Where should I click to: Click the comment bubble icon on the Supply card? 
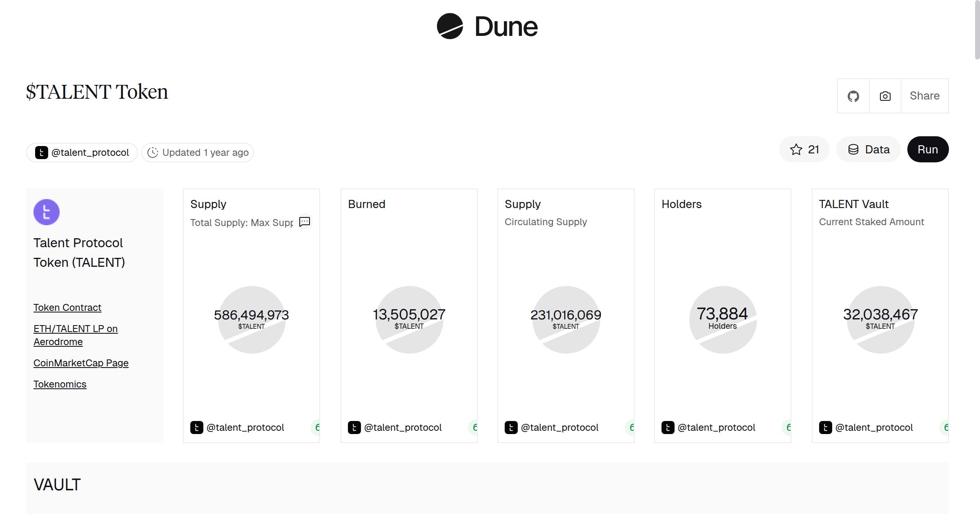[x=305, y=222]
